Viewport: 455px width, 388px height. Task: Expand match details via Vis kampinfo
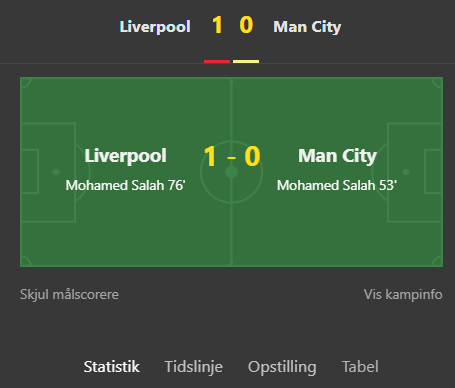403,295
